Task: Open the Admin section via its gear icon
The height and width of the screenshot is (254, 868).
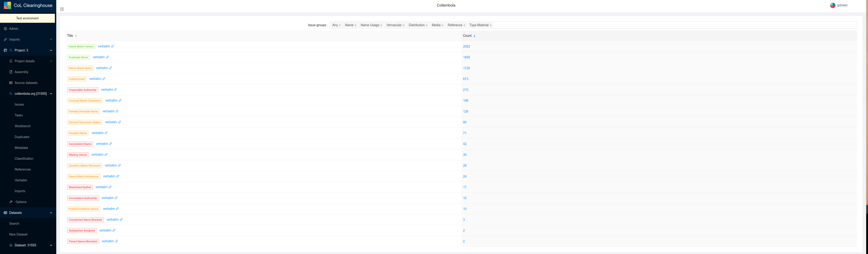Action: (x=5, y=29)
